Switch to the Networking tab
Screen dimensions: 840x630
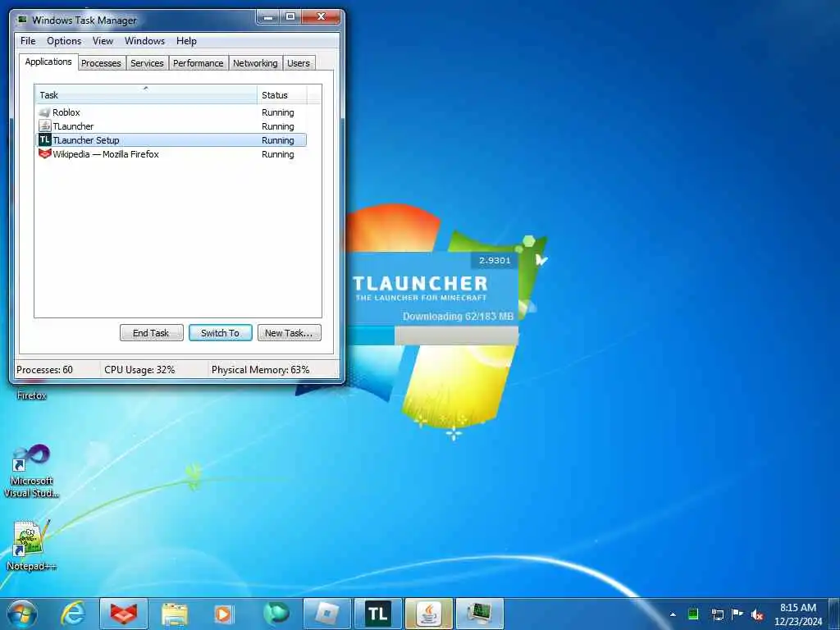(256, 63)
